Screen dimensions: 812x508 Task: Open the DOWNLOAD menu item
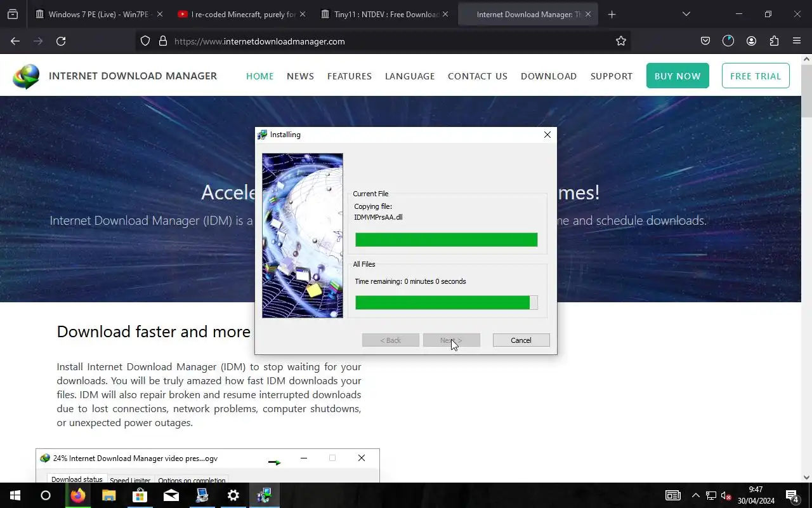[x=549, y=76]
